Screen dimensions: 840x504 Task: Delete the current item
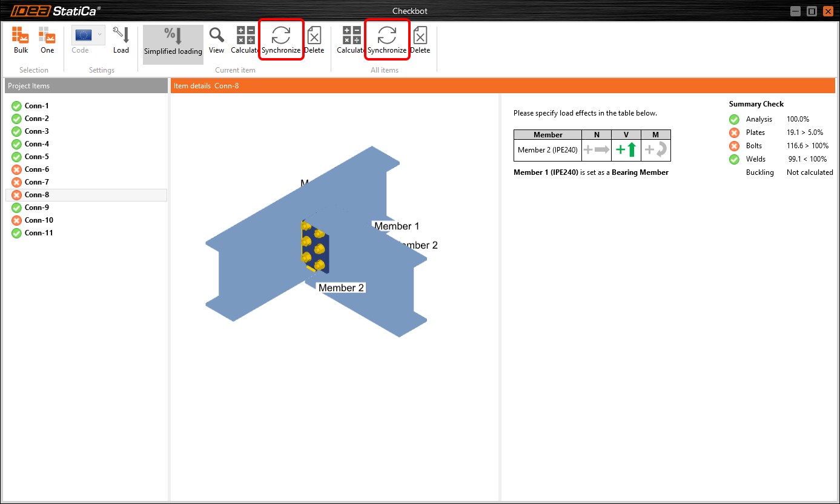click(314, 40)
